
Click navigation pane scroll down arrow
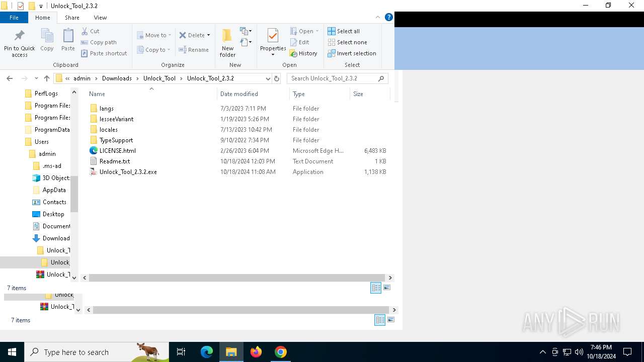[74, 278]
